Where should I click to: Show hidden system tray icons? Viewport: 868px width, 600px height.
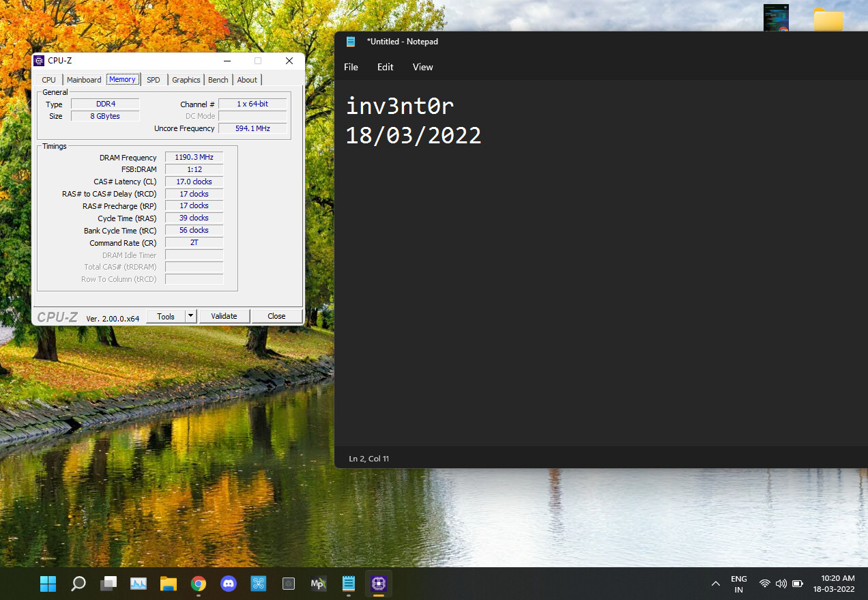pyautogui.click(x=716, y=584)
